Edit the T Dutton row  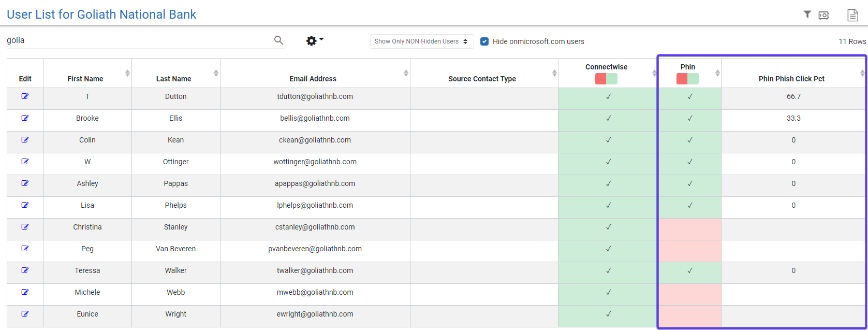pos(25,96)
